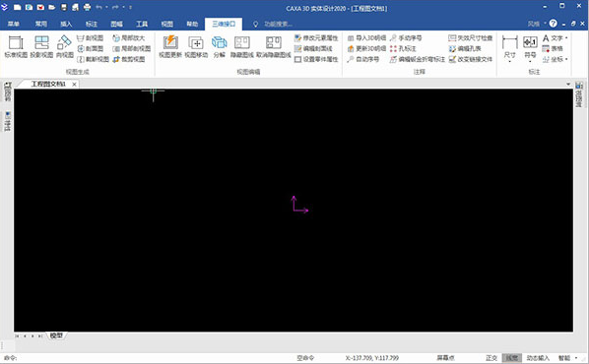Select the 裁剪视图 crop view tool
589x364 pixels.
click(x=128, y=59)
